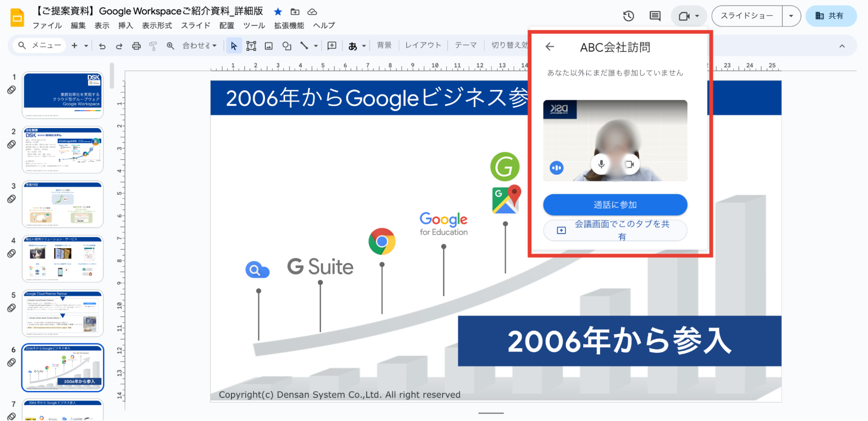The image size is (868, 421).
Task: Click the linked-slide icon beside slide 4
Action: (x=12, y=253)
